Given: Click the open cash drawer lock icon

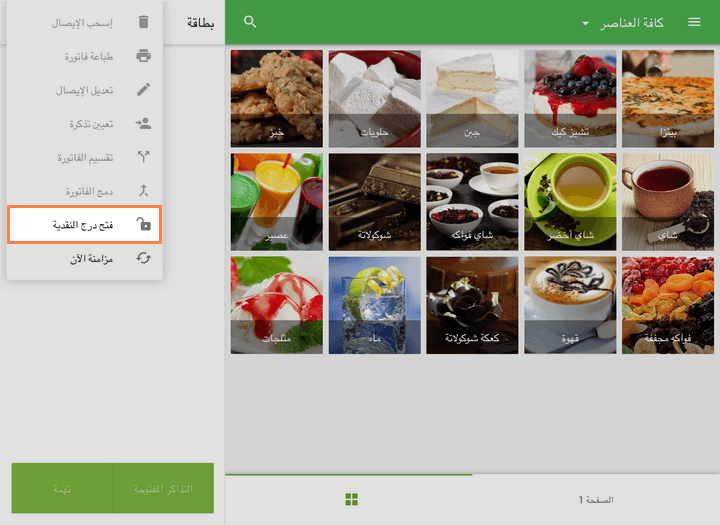Looking at the screenshot, I should point(144,225).
